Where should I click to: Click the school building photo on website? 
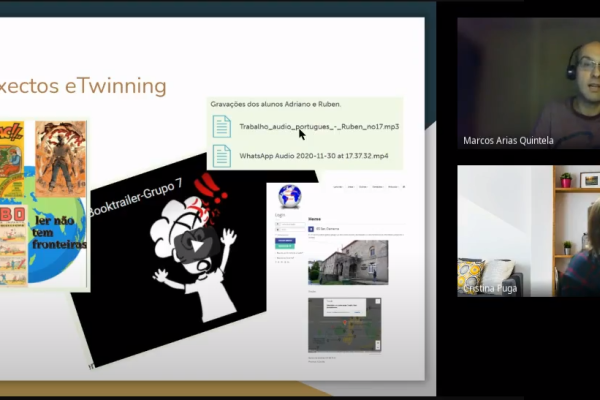tap(347, 262)
